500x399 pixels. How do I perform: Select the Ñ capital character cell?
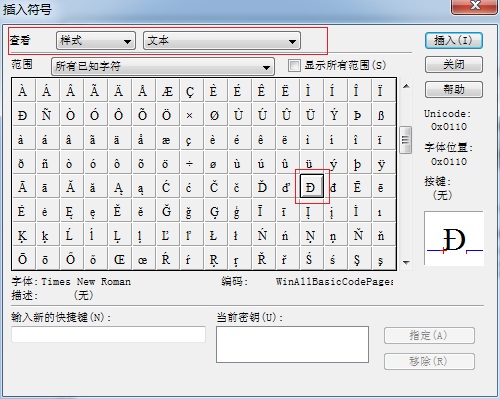tap(48, 115)
